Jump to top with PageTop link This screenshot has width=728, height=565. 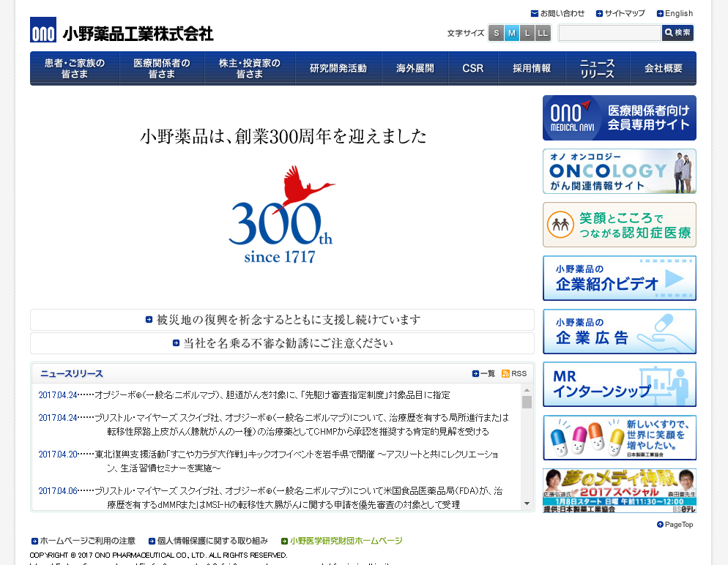click(x=679, y=524)
